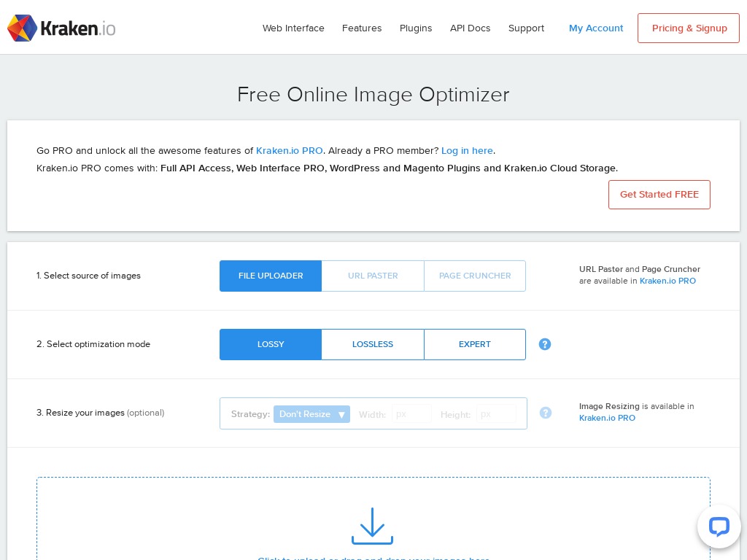The height and width of the screenshot is (560, 747).
Task: Go to Features in the navigation
Action: click(362, 28)
